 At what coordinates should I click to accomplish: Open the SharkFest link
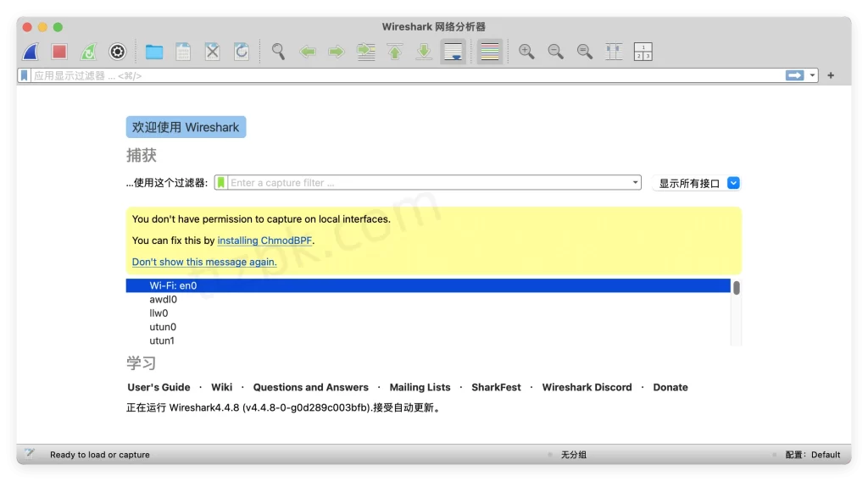coord(496,388)
